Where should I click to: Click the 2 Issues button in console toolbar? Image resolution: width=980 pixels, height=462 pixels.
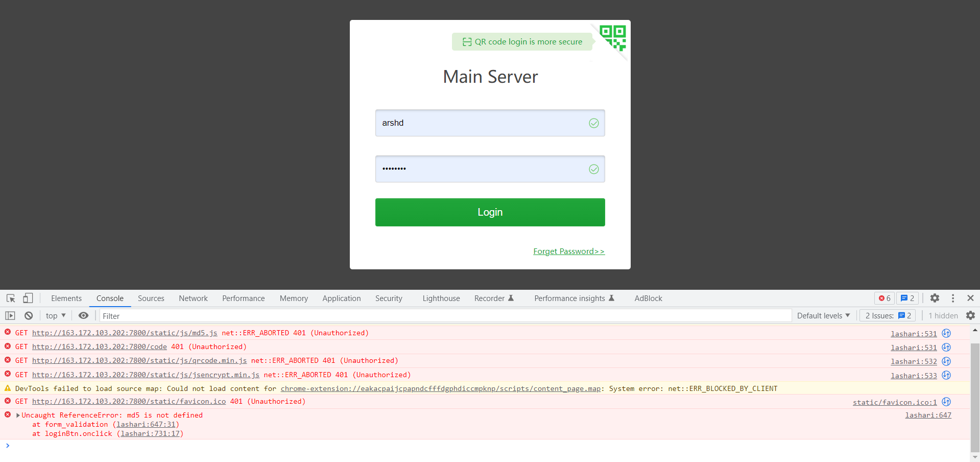[888, 316]
